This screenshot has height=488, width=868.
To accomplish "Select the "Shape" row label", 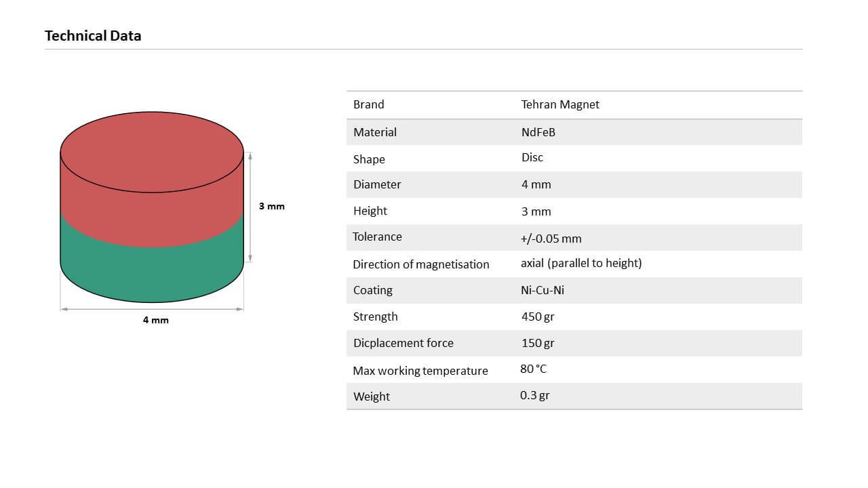I will tap(369, 159).
